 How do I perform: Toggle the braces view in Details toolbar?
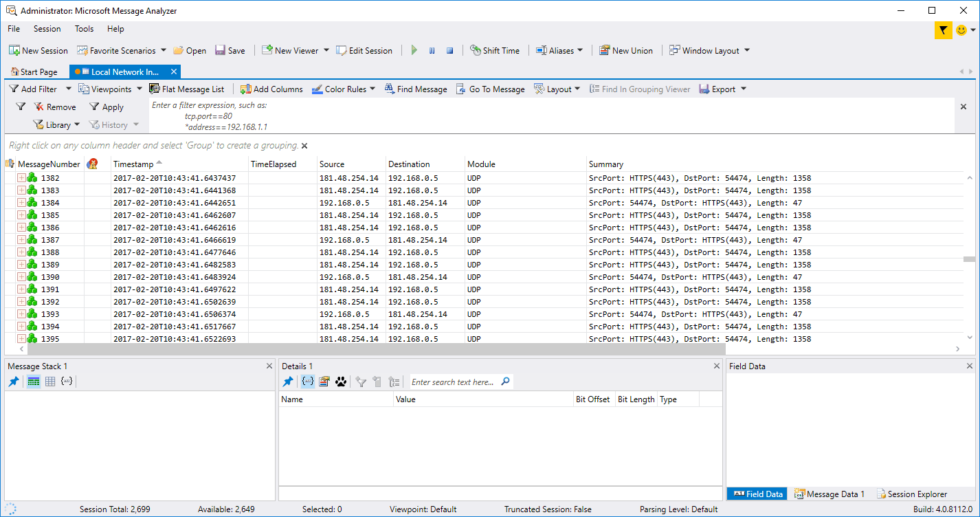coord(308,382)
